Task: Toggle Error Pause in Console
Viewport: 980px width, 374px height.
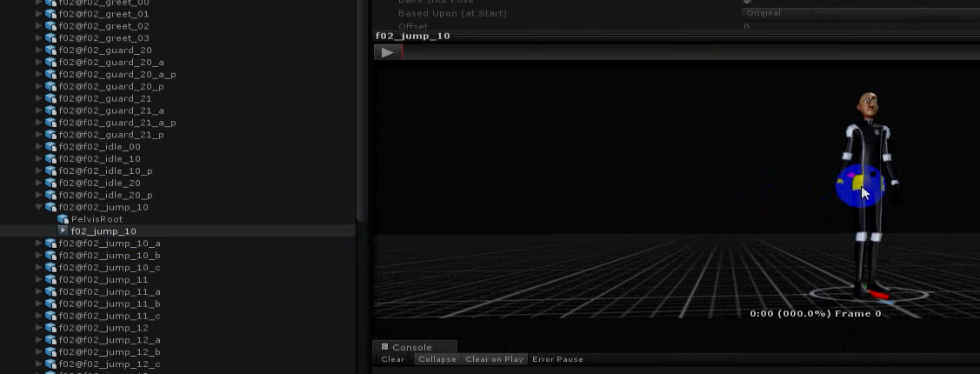Action: click(x=557, y=359)
